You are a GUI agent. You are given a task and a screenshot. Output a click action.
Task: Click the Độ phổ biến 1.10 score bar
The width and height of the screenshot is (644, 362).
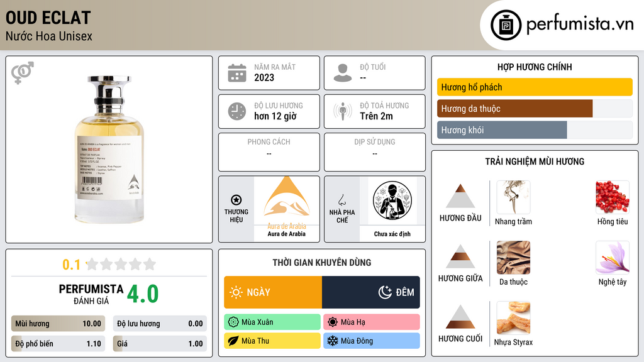58,344
